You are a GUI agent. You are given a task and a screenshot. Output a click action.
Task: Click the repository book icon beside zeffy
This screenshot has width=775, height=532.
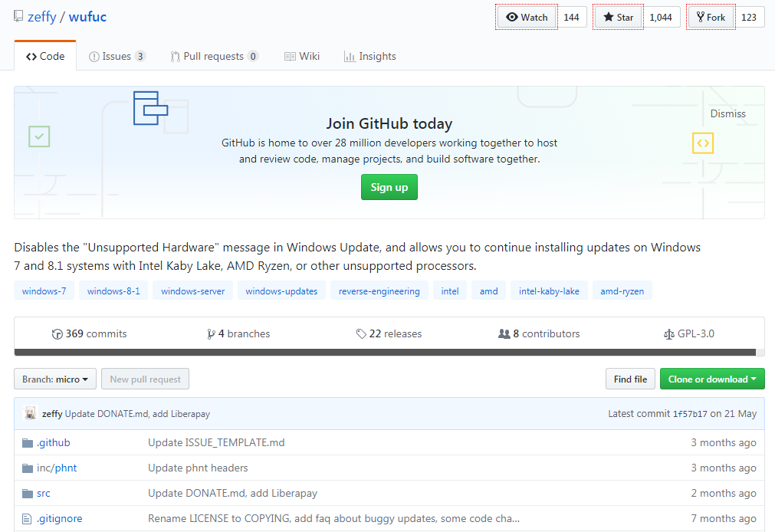tap(18, 16)
